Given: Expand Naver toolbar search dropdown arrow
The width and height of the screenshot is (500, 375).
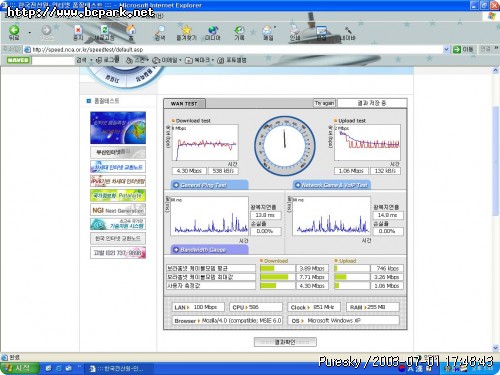Looking at the screenshot, I should tap(91, 60).
